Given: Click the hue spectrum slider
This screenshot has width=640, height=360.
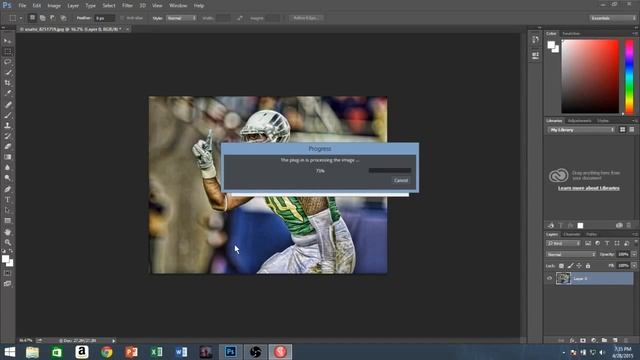Looking at the screenshot, I should 629,76.
